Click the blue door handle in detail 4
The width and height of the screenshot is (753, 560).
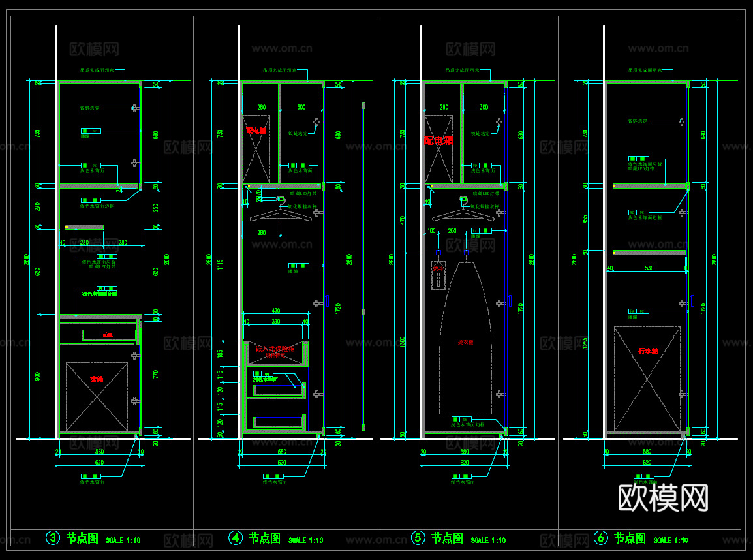(x=328, y=301)
